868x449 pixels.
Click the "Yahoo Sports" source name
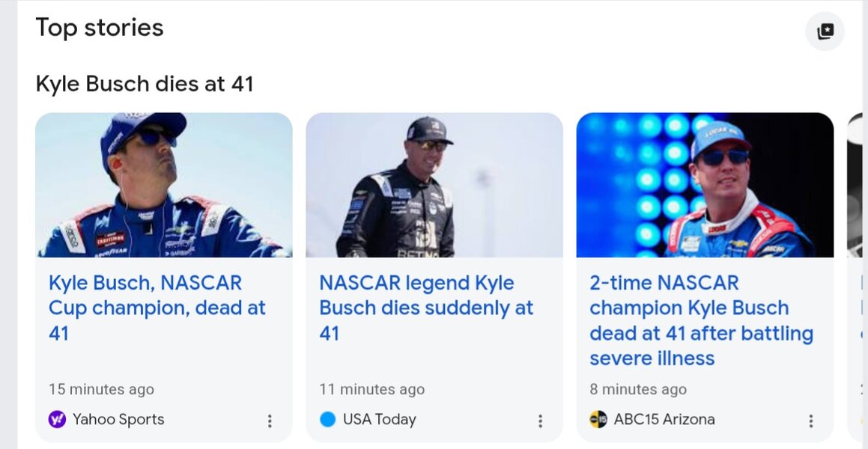[x=118, y=420]
